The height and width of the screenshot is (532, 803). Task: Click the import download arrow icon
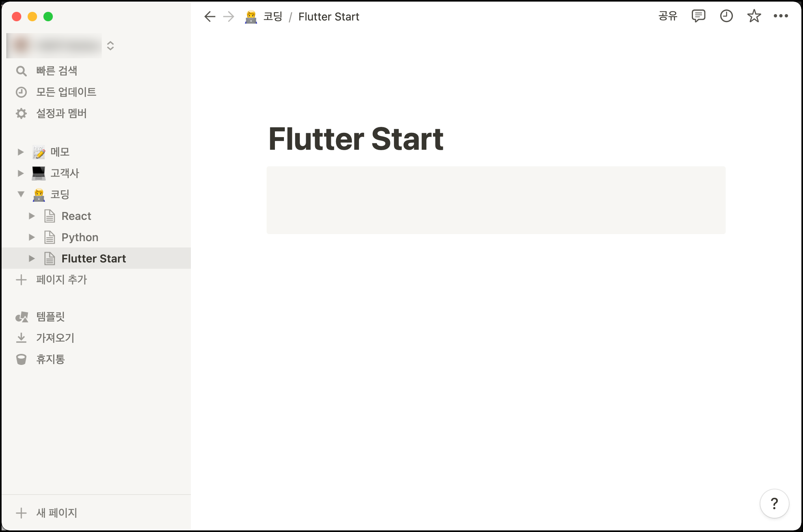pos(21,338)
